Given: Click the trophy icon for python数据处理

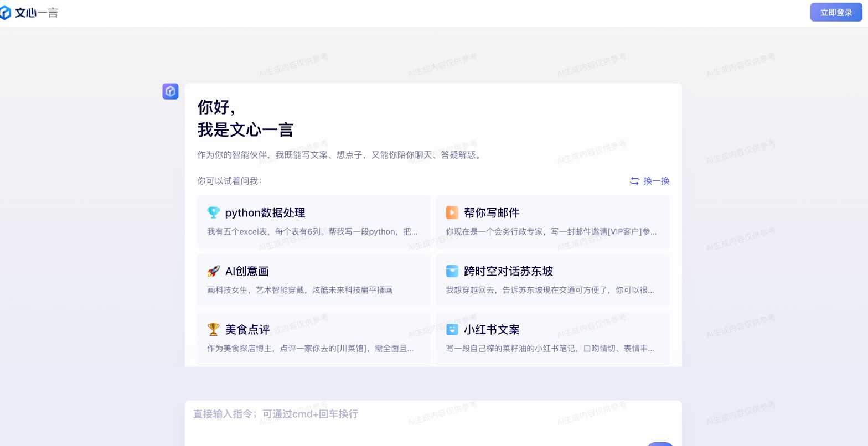Looking at the screenshot, I should [x=214, y=212].
